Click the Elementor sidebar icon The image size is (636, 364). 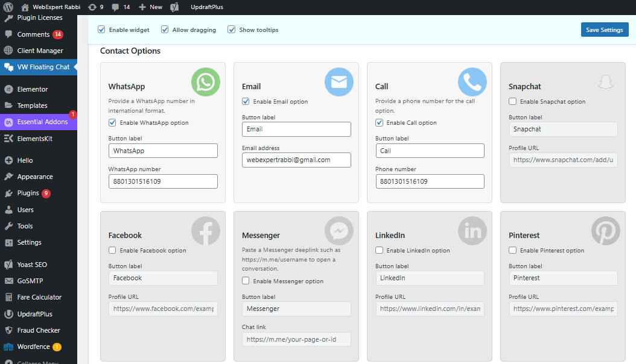point(8,89)
